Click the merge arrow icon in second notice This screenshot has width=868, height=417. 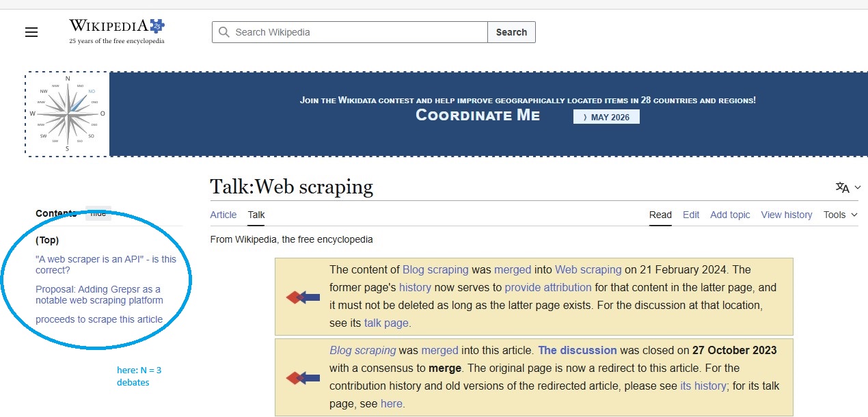[303, 377]
